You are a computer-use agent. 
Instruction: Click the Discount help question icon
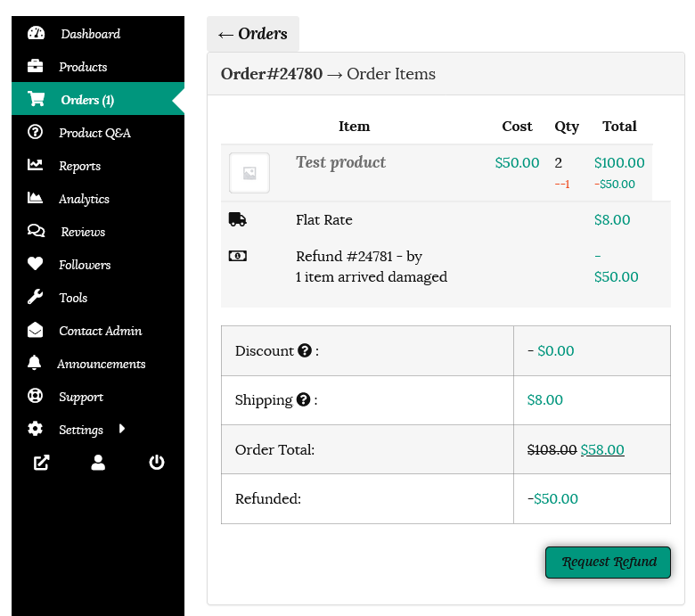tap(305, 351)
